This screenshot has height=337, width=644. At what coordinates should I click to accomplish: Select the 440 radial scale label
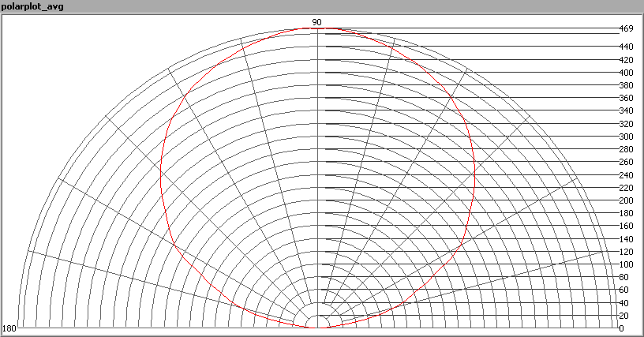[626, 47]
